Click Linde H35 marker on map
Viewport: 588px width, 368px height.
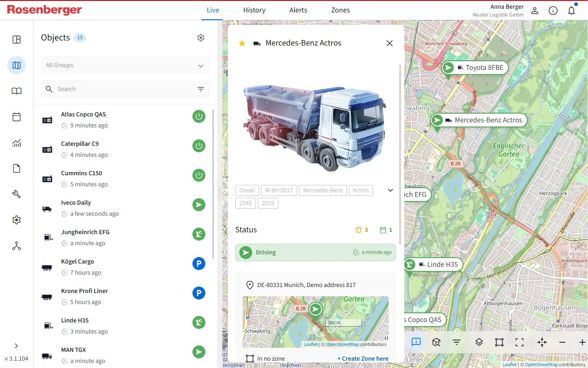coord(433,264)
